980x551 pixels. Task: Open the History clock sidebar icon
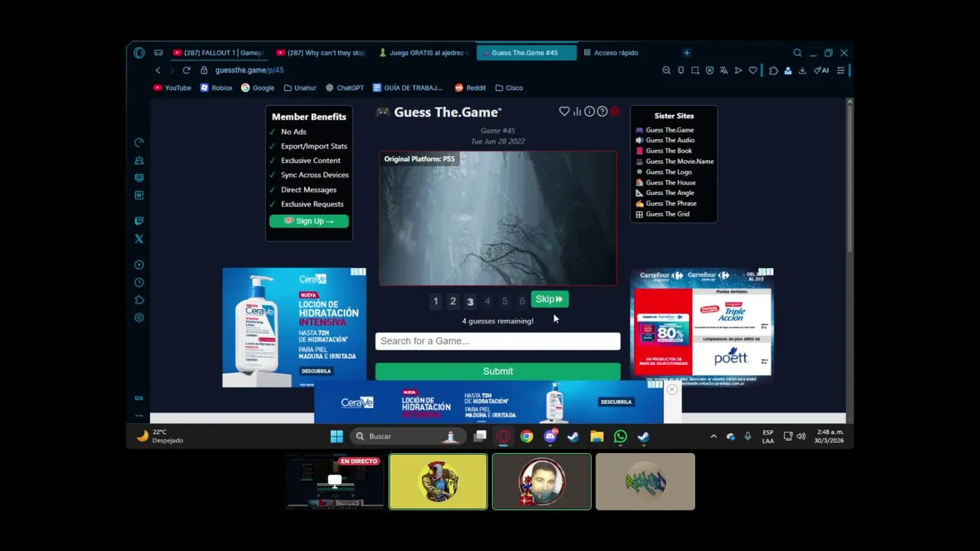139,282
